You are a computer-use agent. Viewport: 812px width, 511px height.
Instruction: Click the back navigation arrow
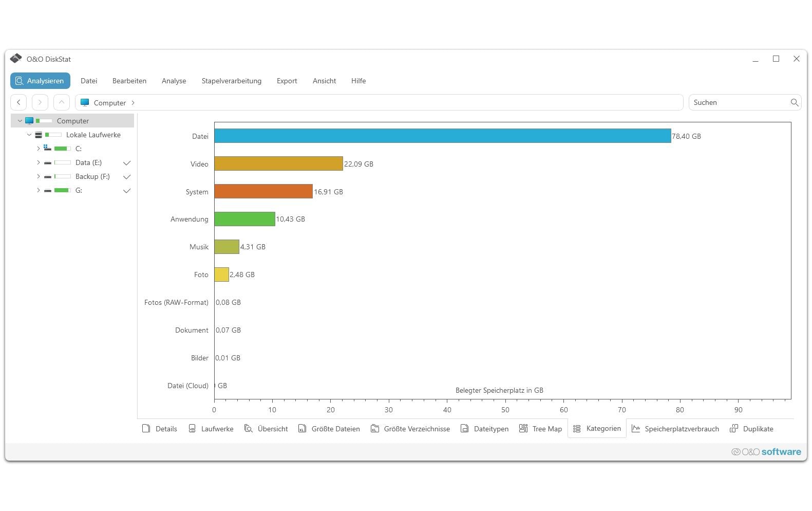tap(18, 102)
